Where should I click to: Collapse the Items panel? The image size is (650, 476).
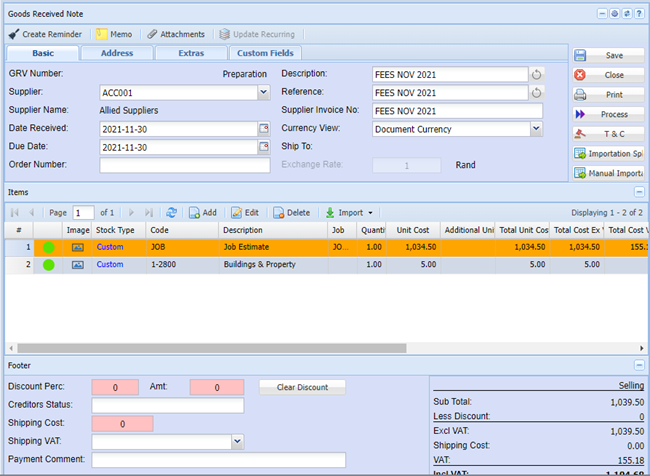coord(639,191)
